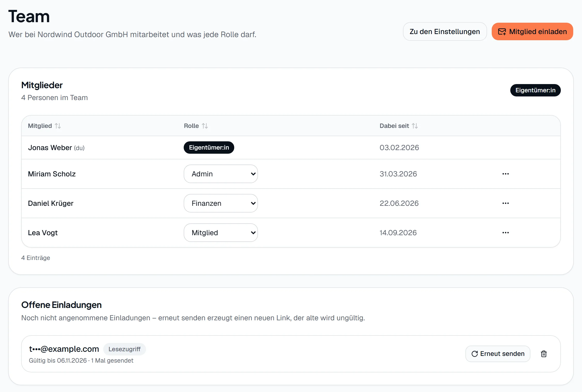Open the actions menu for Miriam Scholz
Screen dimensions: 582x392
click(x=505, y=174)
